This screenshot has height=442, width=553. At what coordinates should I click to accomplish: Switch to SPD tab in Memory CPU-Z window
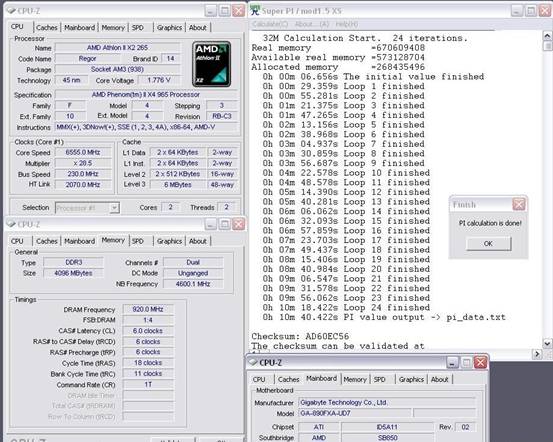pos(138,241)
